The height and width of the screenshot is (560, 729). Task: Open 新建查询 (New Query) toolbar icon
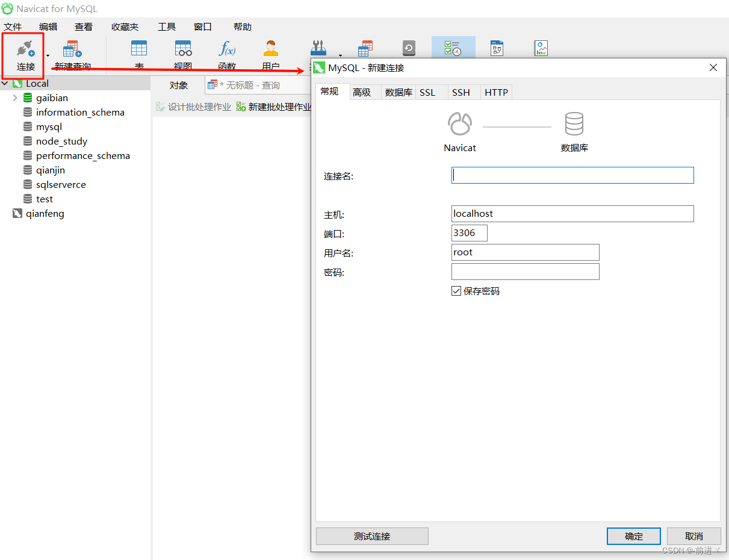tap(72, 49)
